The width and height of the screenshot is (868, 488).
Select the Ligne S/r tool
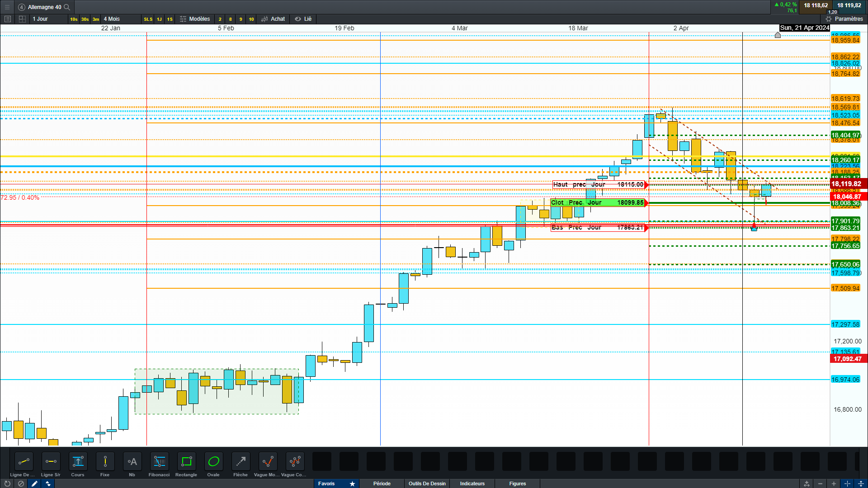[x=51, y=462]
